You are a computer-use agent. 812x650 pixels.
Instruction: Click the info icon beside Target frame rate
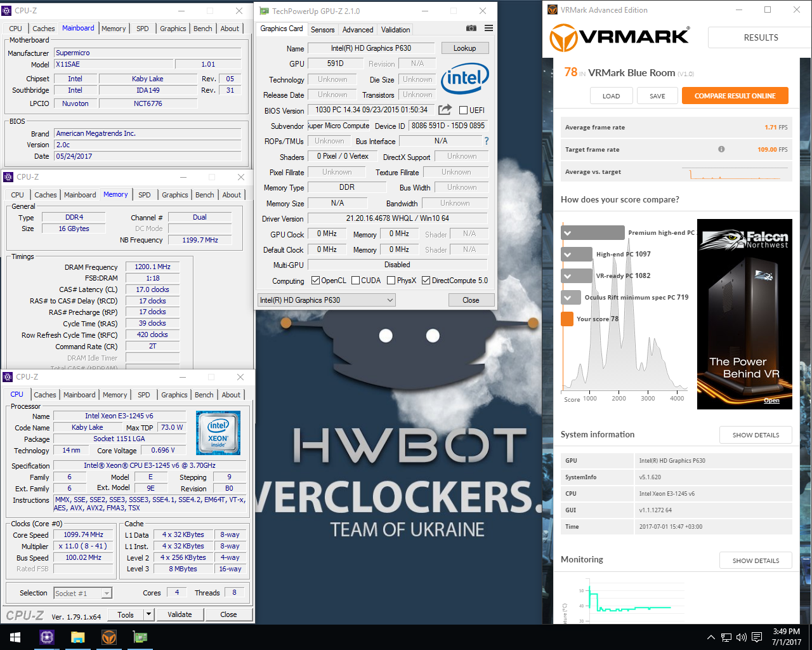[721, 149]
